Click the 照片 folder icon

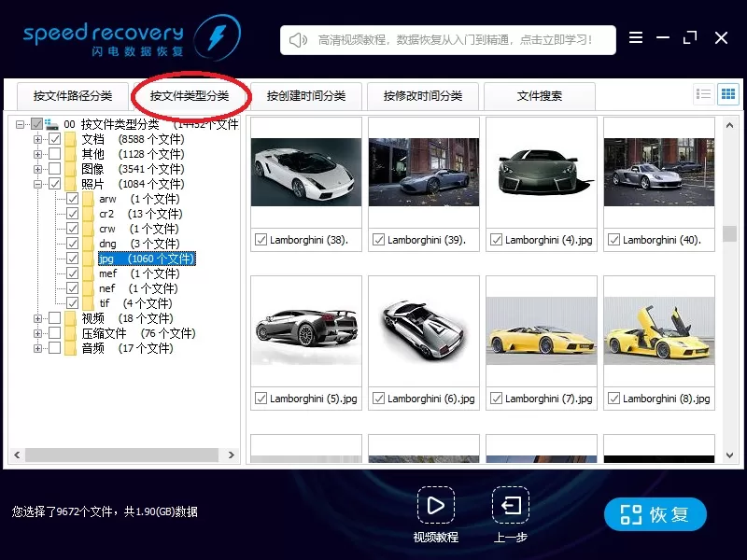pos(71,184)
